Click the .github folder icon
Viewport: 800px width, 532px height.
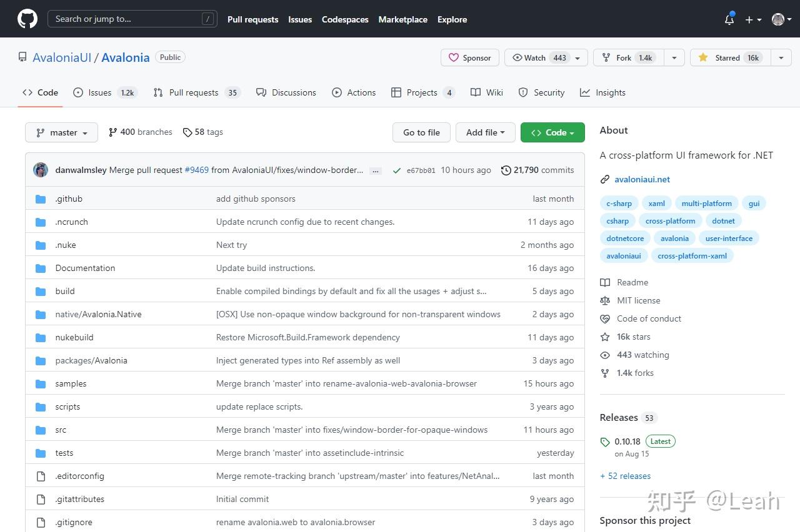pos(41,199)
